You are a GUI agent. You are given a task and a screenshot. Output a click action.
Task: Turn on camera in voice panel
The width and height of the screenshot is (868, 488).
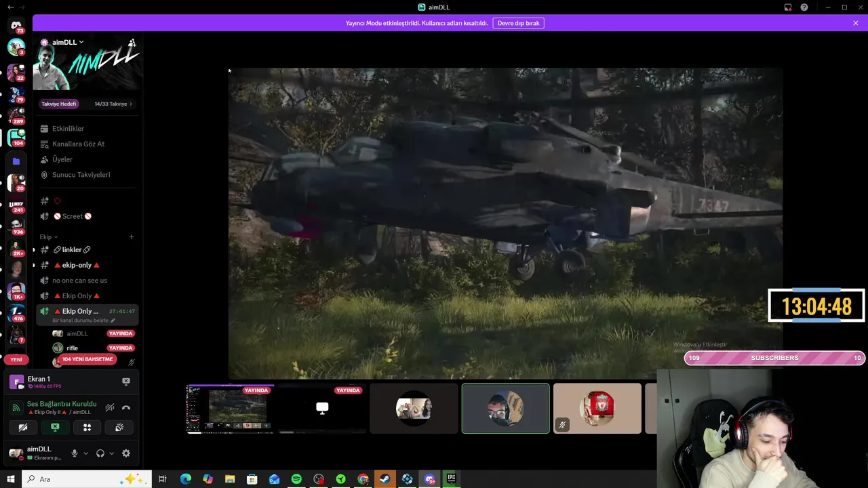23,428
